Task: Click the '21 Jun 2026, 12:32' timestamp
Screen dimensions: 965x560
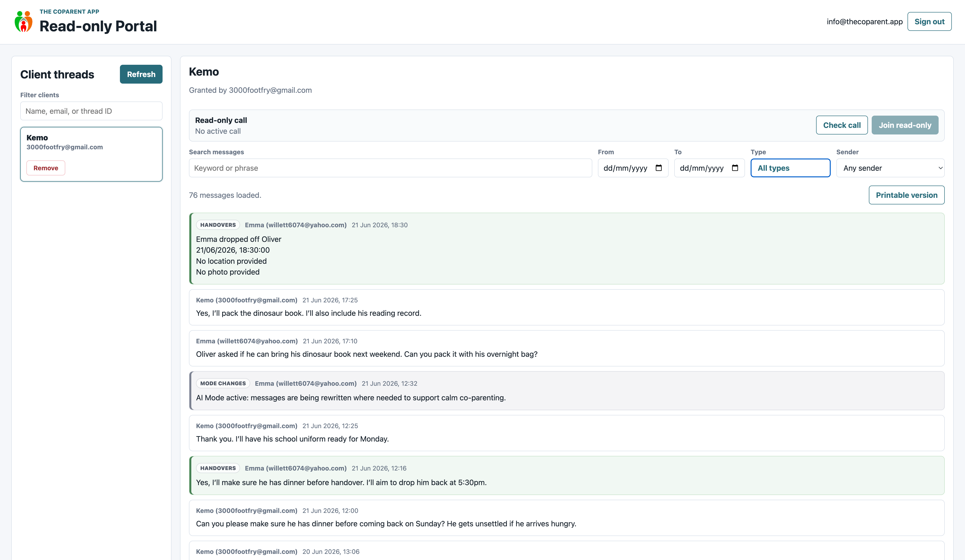Action: pos(389,384)
